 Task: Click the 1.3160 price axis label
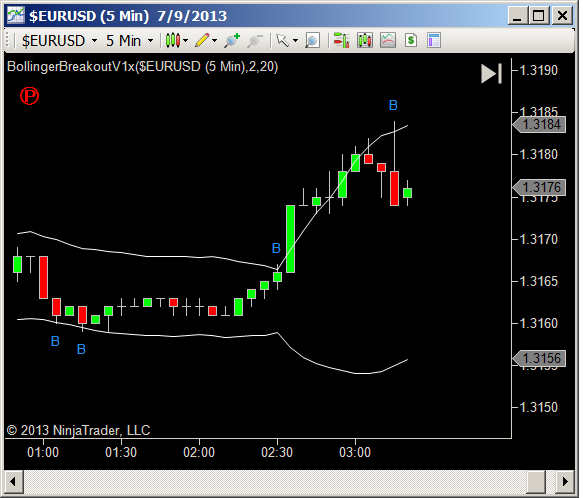pos(538,323)
